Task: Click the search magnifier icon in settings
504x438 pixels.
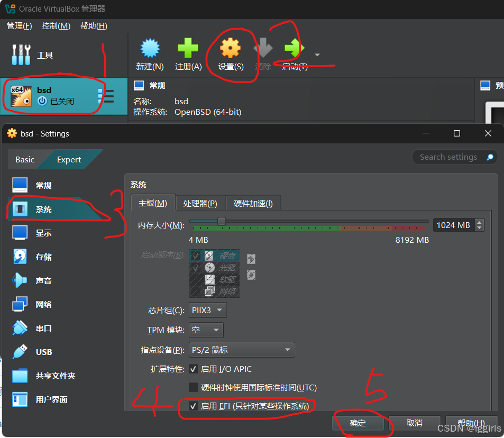Action: pos(490,157)
